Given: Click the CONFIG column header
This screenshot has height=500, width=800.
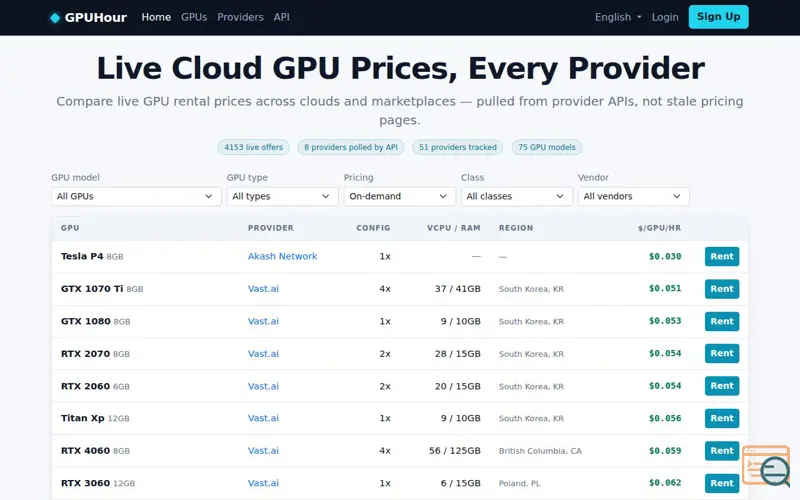Looking at the screenshot, I should point(373,228).
